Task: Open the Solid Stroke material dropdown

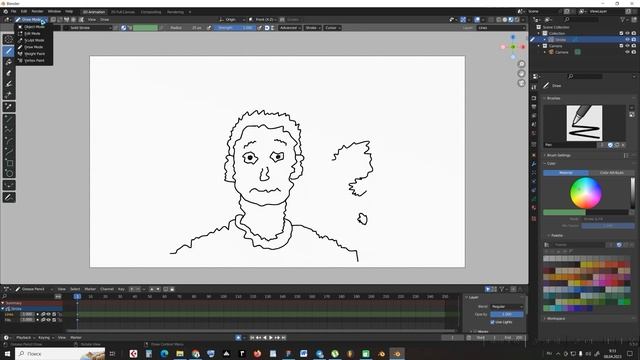Action: [88, 28]
